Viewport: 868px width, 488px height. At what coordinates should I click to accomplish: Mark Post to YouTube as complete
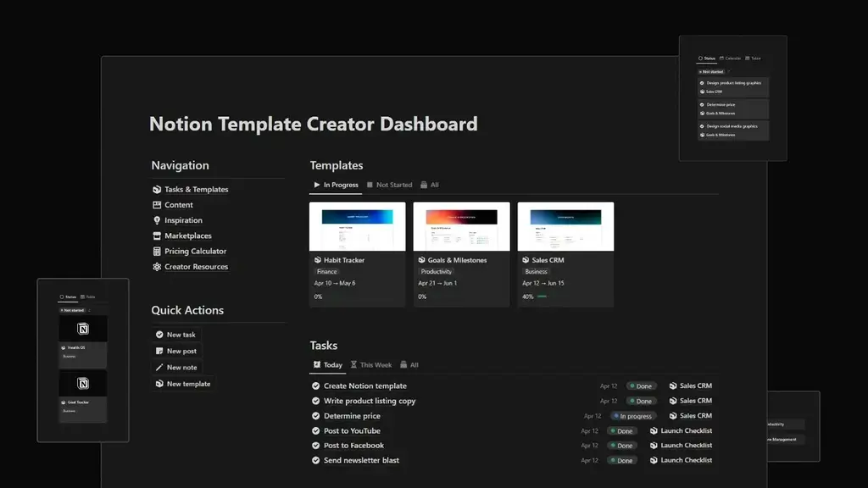pyautogui.click(x=315, y=430)
